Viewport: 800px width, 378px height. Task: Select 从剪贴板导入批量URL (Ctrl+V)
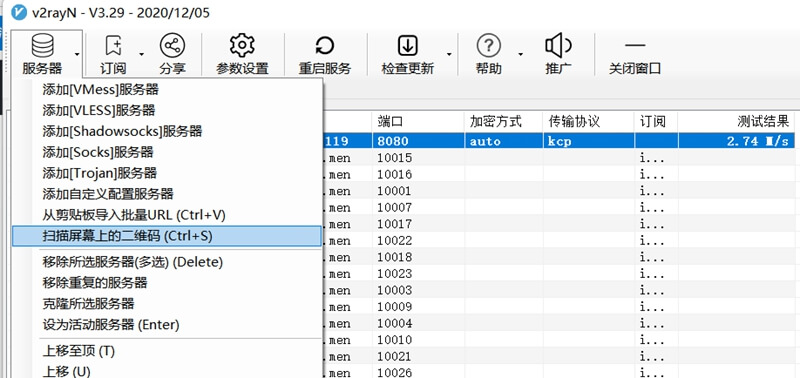pyautogui.click(x=167, y=215)
